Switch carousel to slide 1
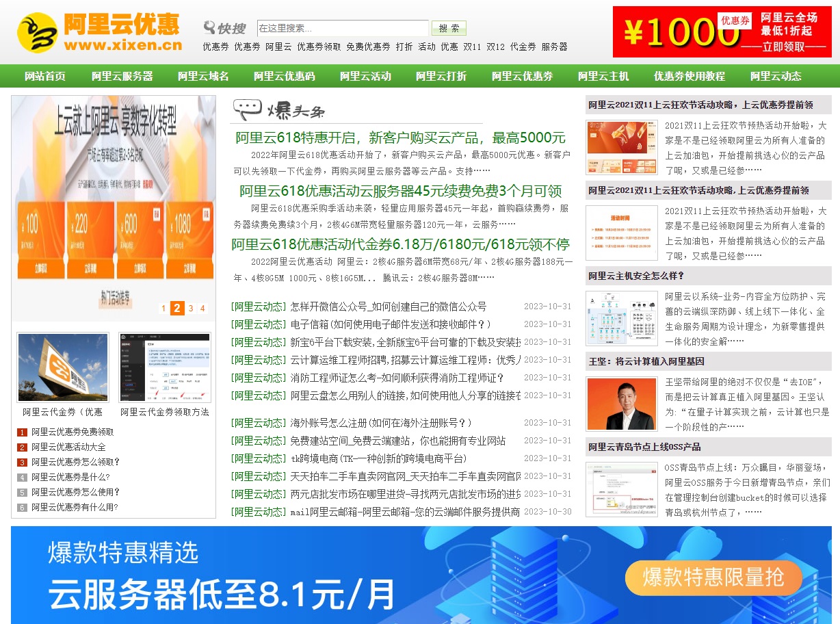The image size is (840, 624). point(163,309)
